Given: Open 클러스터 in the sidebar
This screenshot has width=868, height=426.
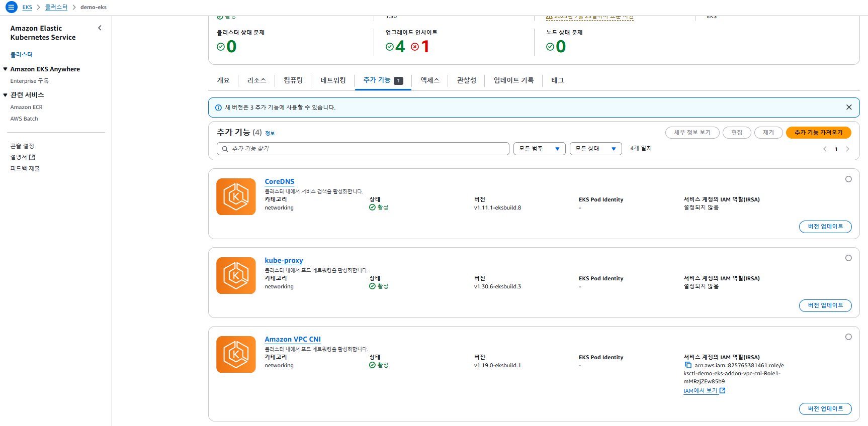Looking at the screenshot, I should (22, 54).
